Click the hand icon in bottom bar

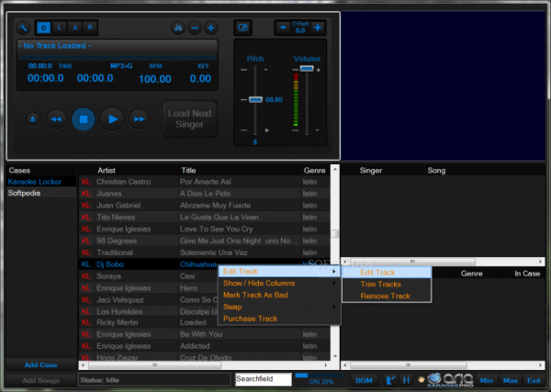[x=421, y=380]
